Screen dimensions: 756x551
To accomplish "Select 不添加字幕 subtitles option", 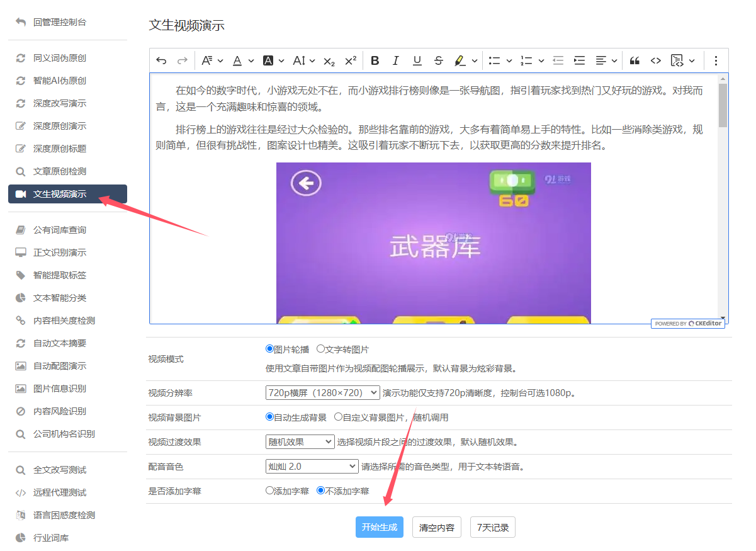I will [x=321, y=491].
